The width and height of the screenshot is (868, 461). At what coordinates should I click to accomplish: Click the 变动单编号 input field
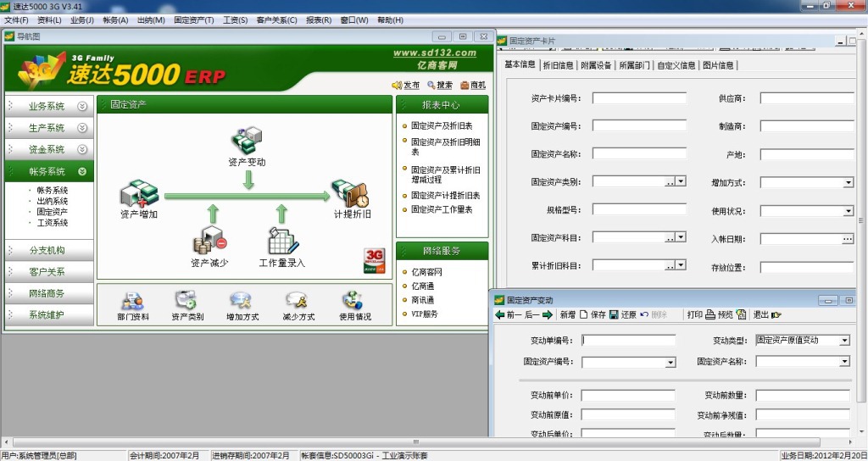click(628, 341)
